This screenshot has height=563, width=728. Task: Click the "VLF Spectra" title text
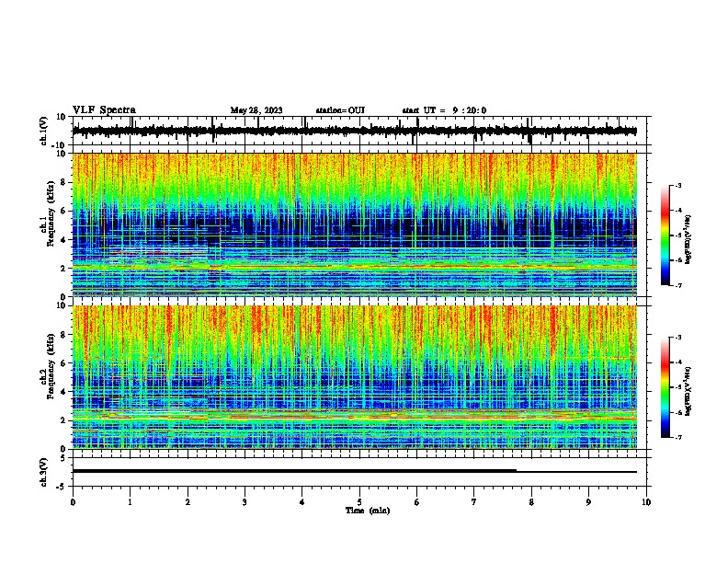click(104, 110)
